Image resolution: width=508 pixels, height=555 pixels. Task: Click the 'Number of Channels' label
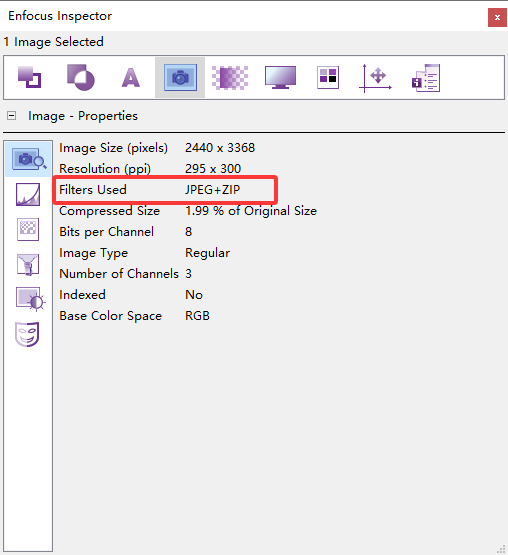click(x=119, y=274)
